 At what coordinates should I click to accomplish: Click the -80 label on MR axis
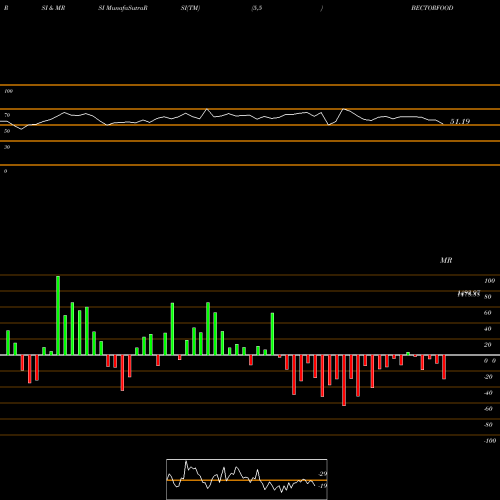(x=488, y=425)
